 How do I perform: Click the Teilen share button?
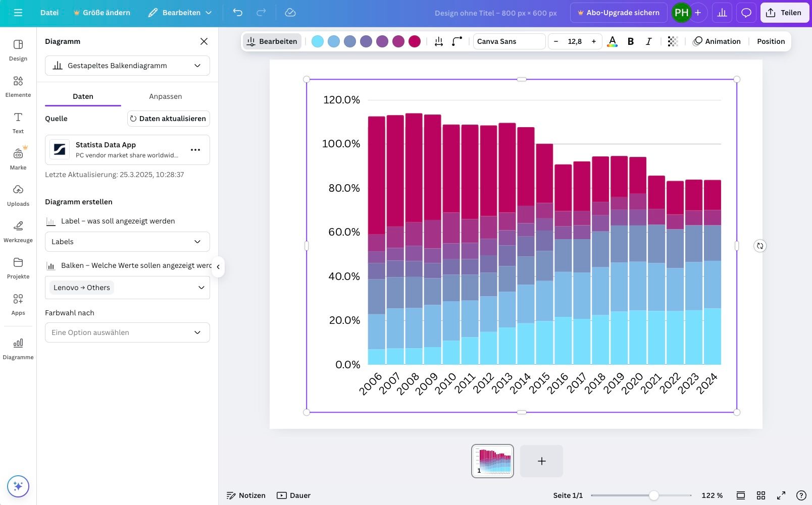[784, 13]
